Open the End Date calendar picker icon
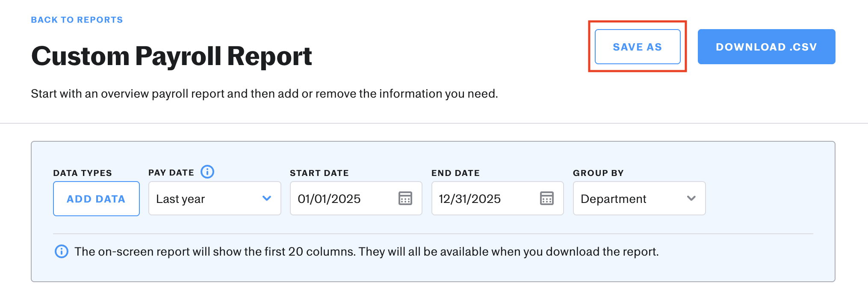868x304 pixels. point(546,198)
